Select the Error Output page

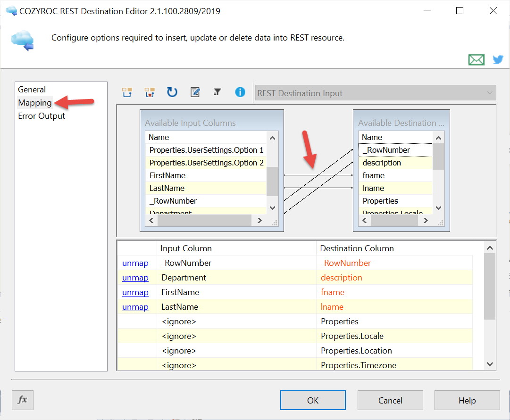[x=42, y=116]
